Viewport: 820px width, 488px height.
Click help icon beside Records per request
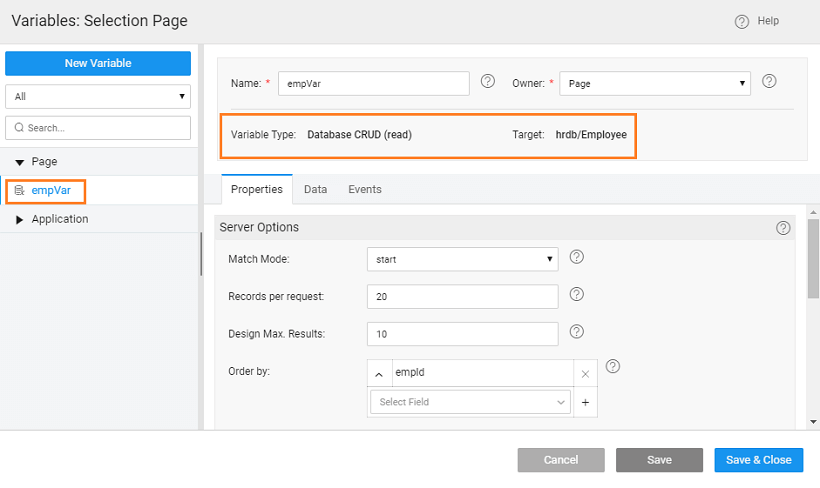pyautogui.click(x=576, y=295)
